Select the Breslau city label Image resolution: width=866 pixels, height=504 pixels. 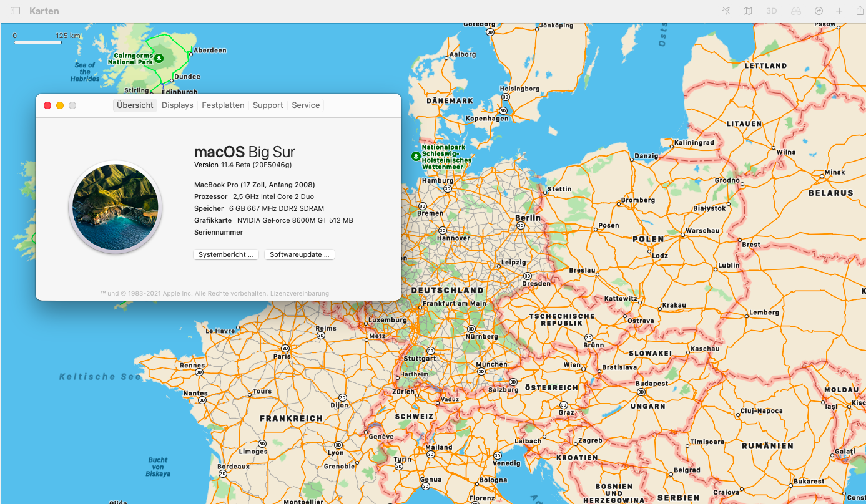(x=583, y=270)
